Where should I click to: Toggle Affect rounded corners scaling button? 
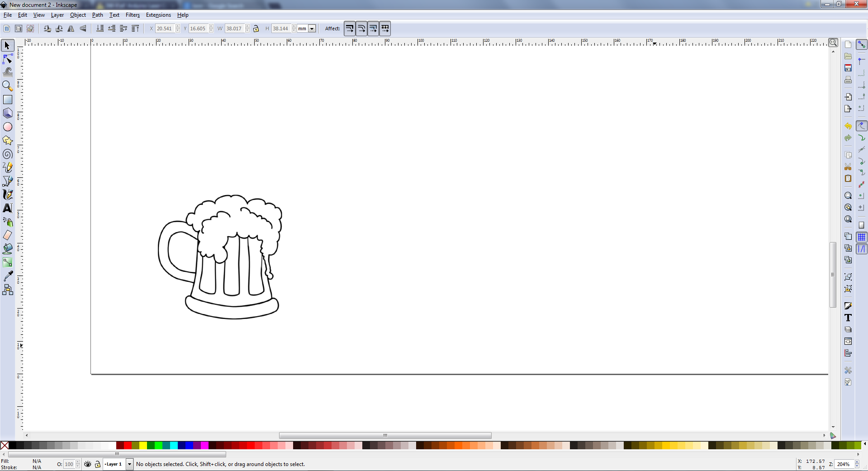click(361, 29)
